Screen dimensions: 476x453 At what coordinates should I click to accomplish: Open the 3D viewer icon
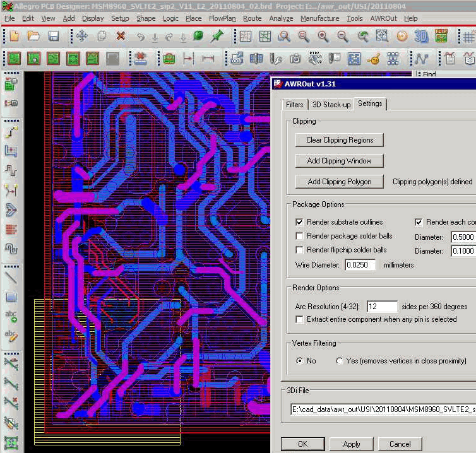pyautogui.click(x=421, y=36)
